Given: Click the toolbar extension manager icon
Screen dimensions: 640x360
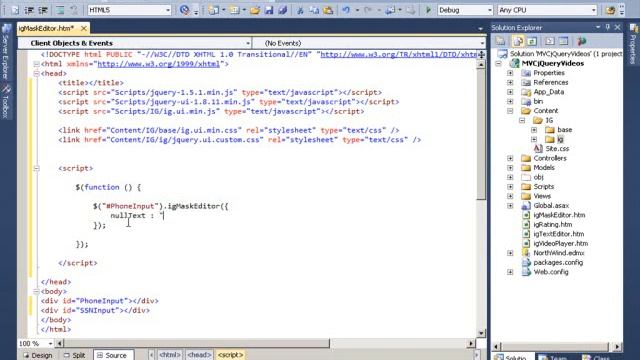Looking at the screenshot, I should [610, 10].
